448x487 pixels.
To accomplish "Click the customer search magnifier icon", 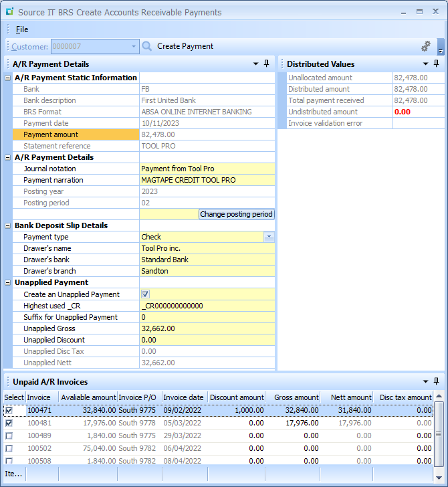I will click(147, 46).
